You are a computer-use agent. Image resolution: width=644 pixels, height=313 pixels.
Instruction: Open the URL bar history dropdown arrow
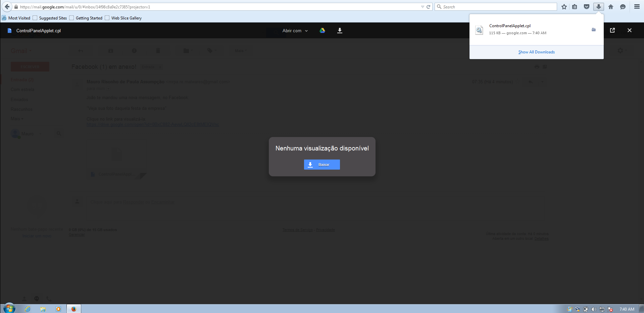pos(423,7)
